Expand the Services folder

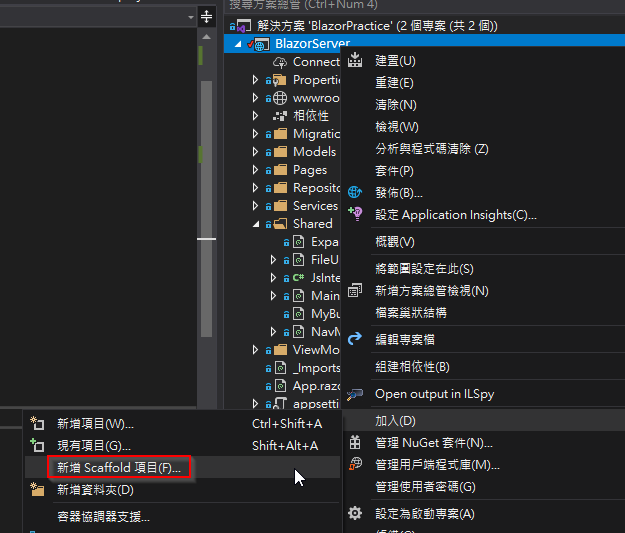point(255,206)
